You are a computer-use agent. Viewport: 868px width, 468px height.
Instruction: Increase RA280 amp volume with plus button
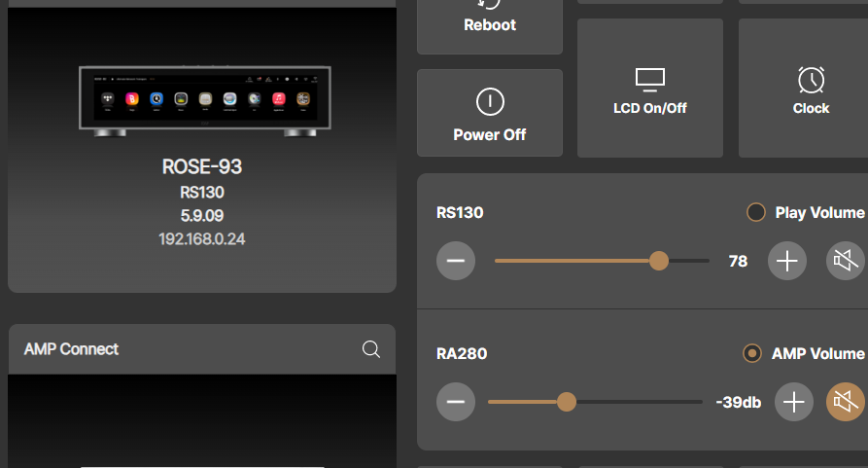point(793,402)
